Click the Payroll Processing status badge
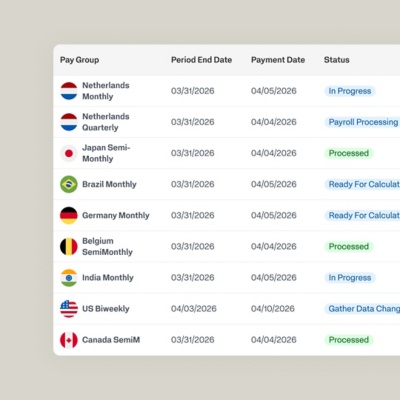This screenshot has height=400, width=400. 362,122
